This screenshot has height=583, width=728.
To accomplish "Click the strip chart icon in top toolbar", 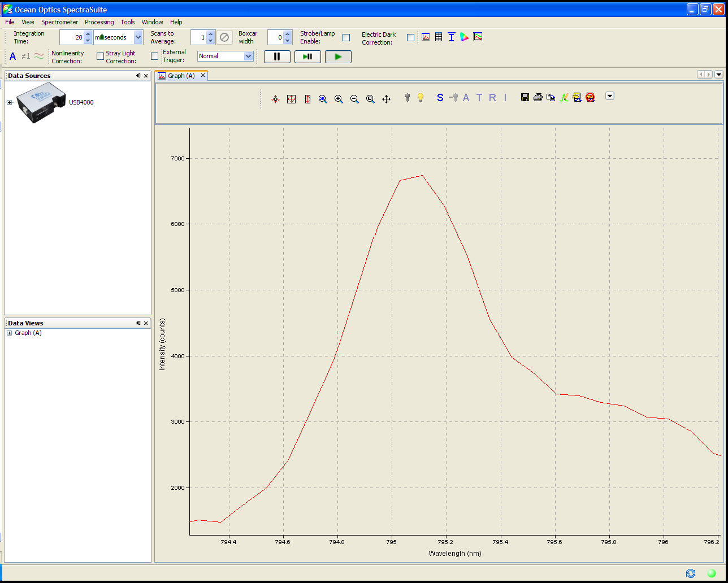I will pos(478,37).
